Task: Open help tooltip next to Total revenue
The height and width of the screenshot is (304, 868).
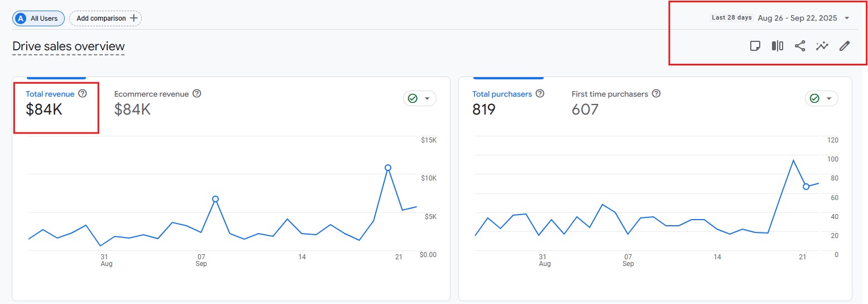Action: [83, 94]
